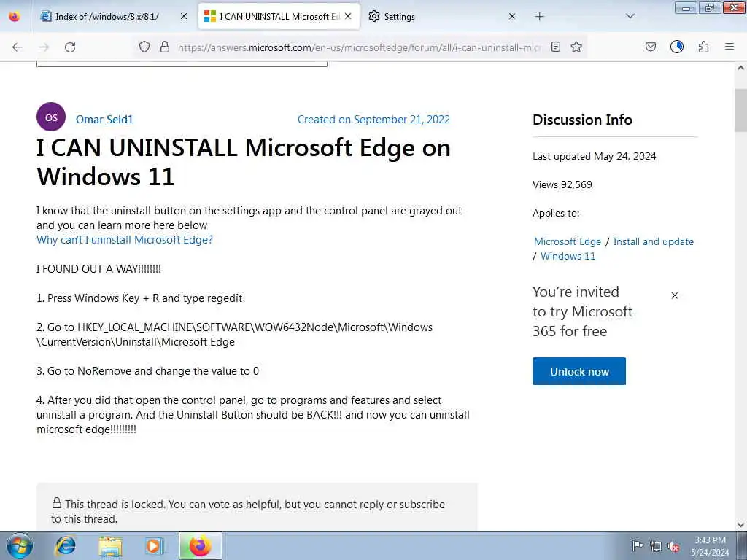
Task: Click the vertical scrollbar thumb
Action: [x=740, y=110]
